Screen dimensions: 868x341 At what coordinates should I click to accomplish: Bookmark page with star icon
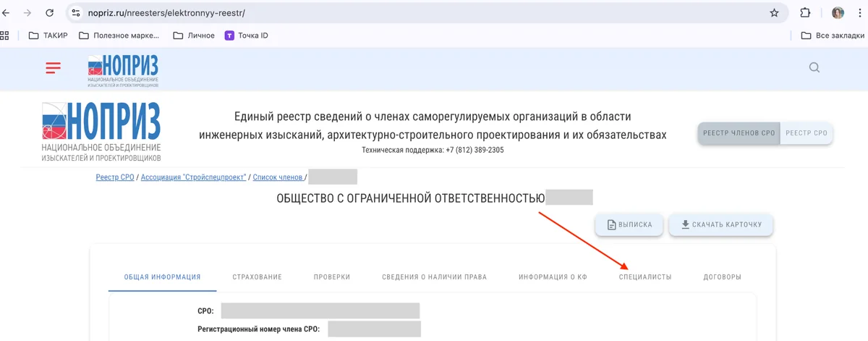[x=775, y=13]
